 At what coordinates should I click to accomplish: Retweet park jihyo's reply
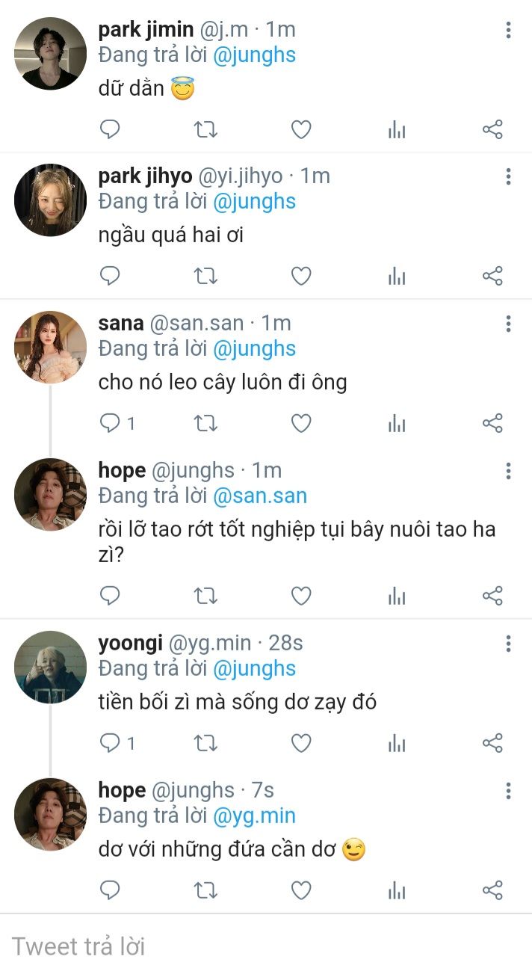coord(205,277)
